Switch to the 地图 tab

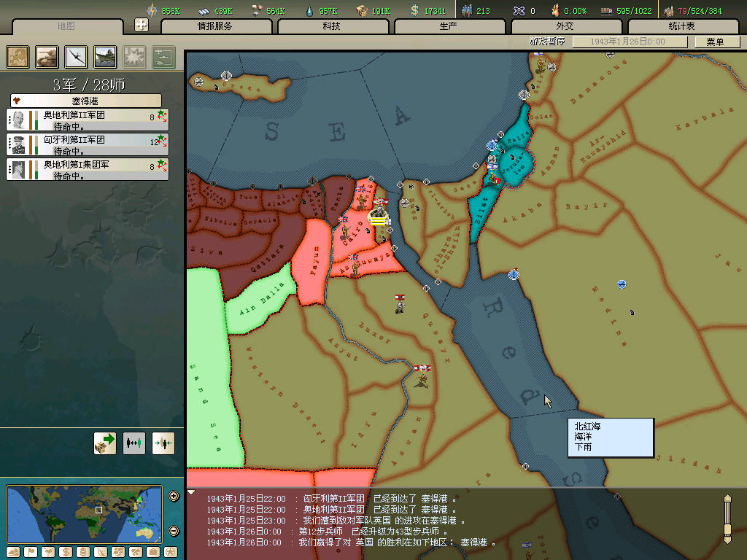pos(66,26)
